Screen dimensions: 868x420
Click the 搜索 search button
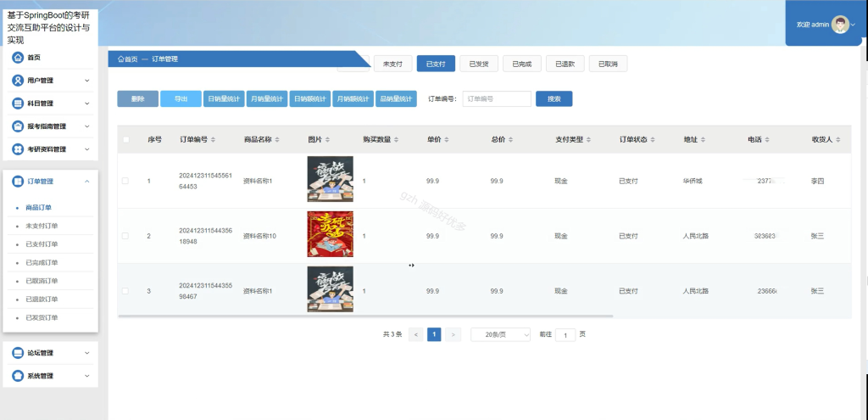(x=554, y=98)
